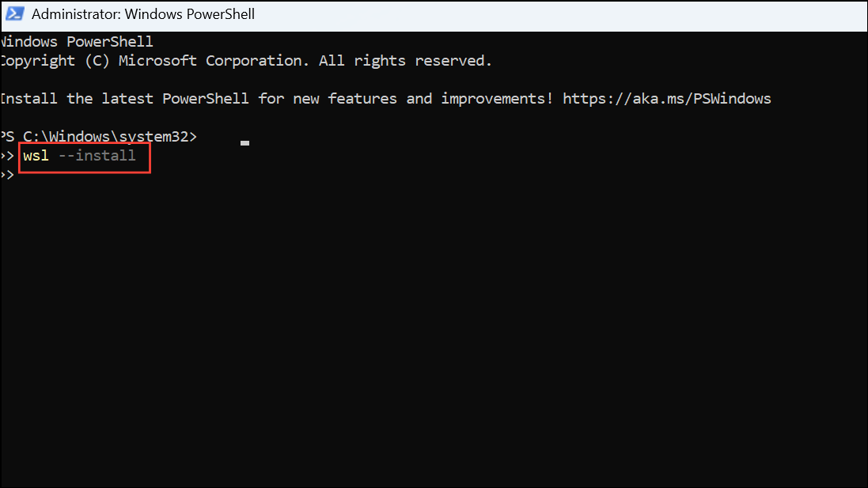Click the small marker above the command
This screenshot has height=488, width=868.
pyautogui.click(x=244, y=143)
